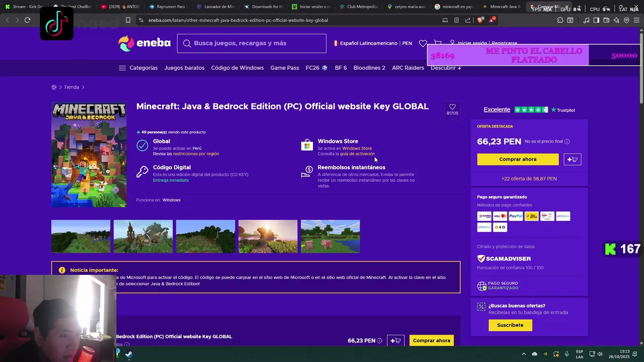Click the PayPal payment method icon

(x=516, y=216)
